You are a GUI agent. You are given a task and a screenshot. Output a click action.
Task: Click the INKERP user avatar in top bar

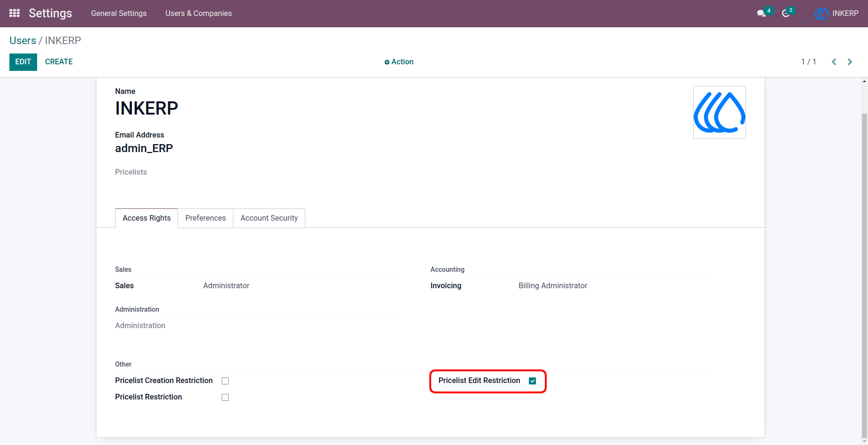pyautogui.click(x=821, y=14)
